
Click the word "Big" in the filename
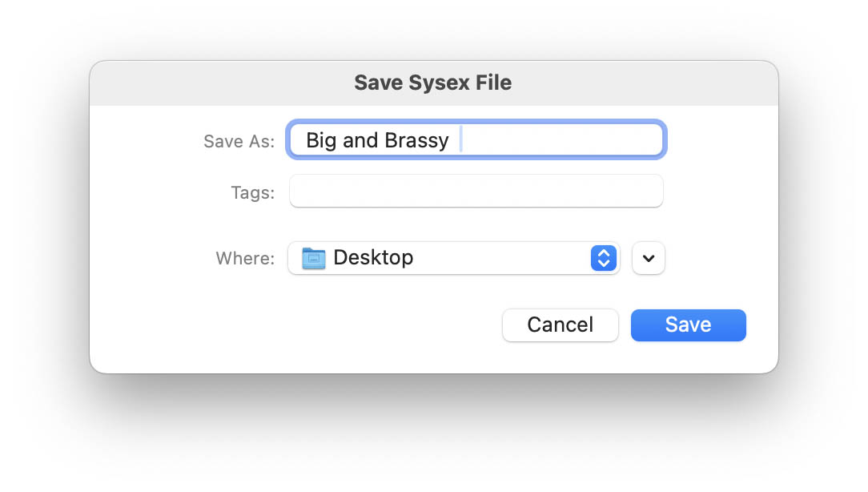321,141
